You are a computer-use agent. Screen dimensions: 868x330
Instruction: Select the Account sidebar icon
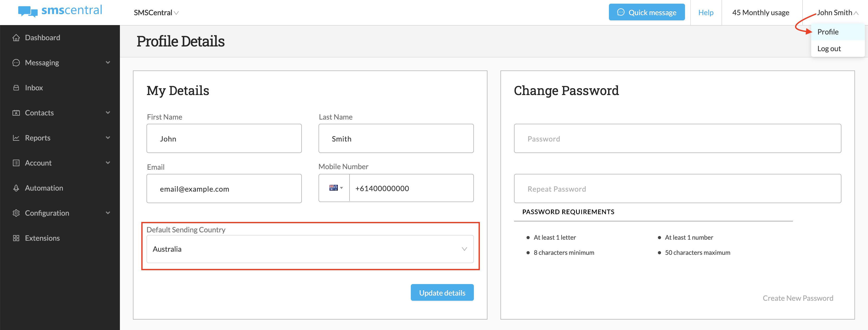pyautogui.click(x=16, y=163)
